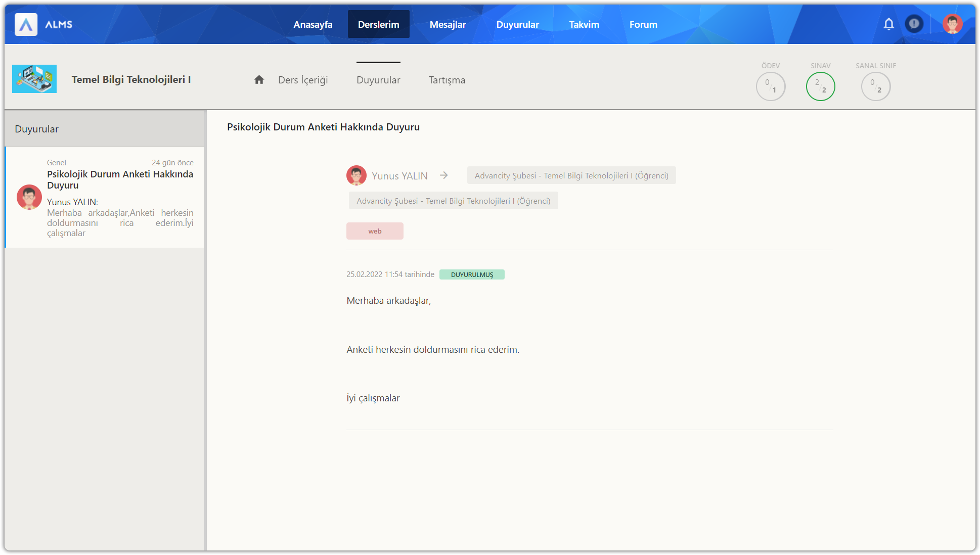The image size is (980, 555).
Task: Open the notifications bell
Action: (888, 24)
